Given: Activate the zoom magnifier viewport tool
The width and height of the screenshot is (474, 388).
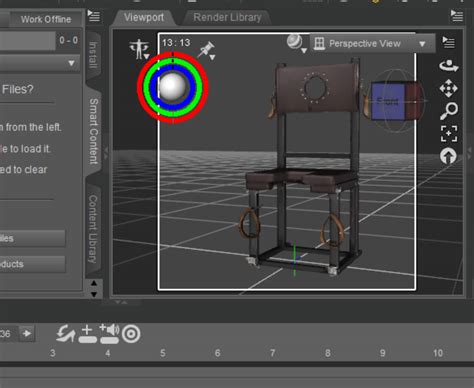Looking at the screenshot, I should point(449,111).
